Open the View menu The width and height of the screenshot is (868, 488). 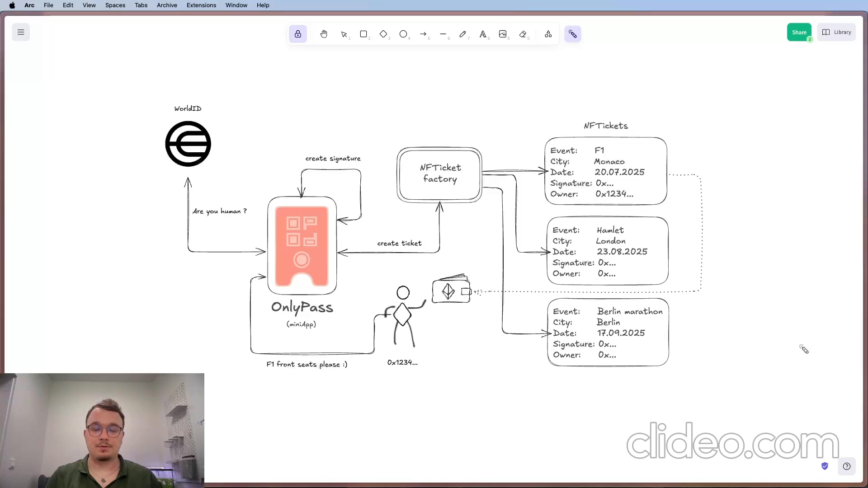click(x=89, y=5)
